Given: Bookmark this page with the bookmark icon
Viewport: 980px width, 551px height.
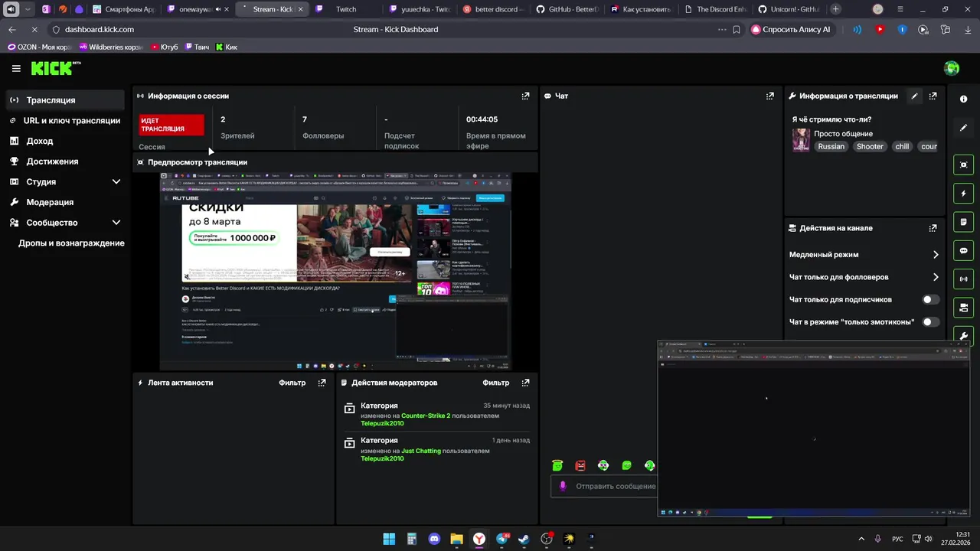Looking at the screenshot, I should pos(737,29).
